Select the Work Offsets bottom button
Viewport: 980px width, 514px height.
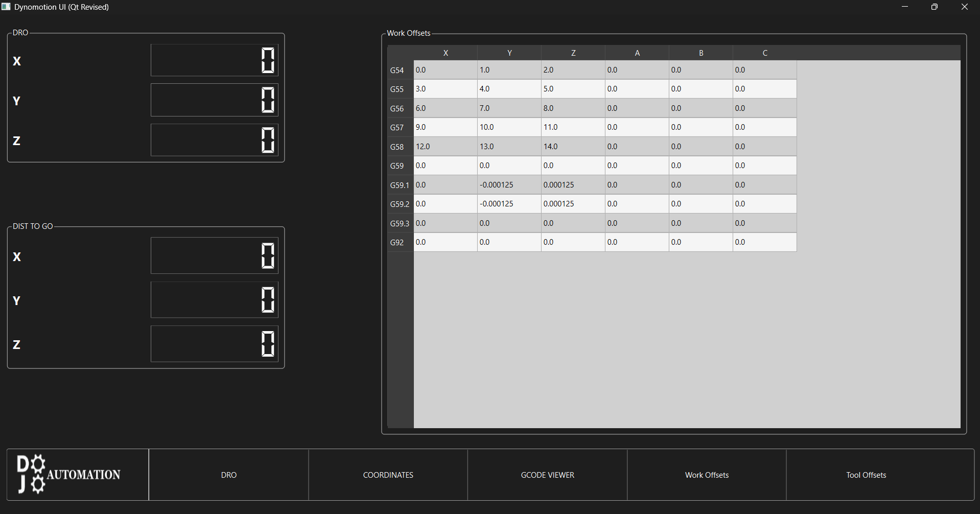(x=707, y=475)
